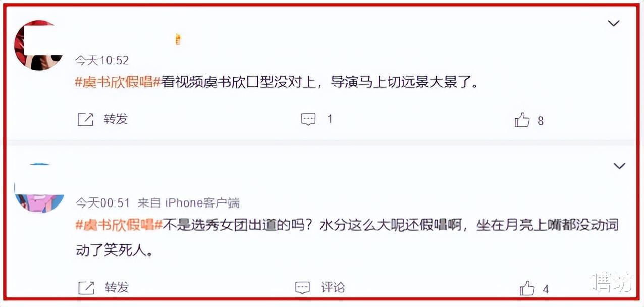Click 来自 iPhone客户端 source label
Screen dimensions: 644x307
point(189,203)
